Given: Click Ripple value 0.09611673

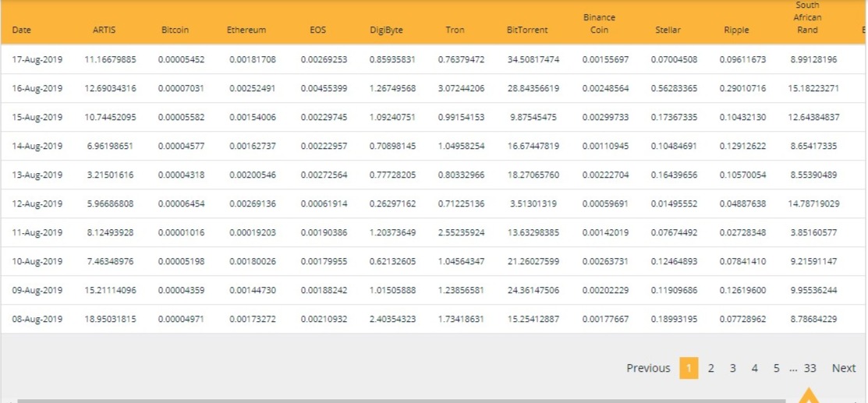Looking at the screenshot, I should [x=742, y=59].
